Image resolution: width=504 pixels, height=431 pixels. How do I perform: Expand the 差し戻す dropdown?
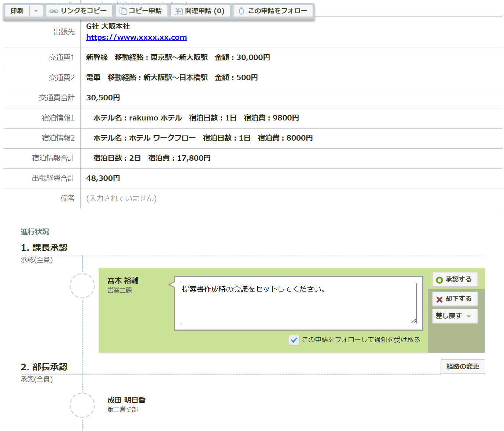(455, 316)
